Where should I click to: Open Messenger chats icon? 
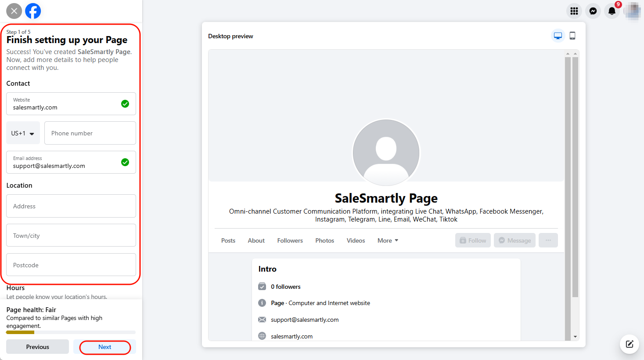coord(593,11)
